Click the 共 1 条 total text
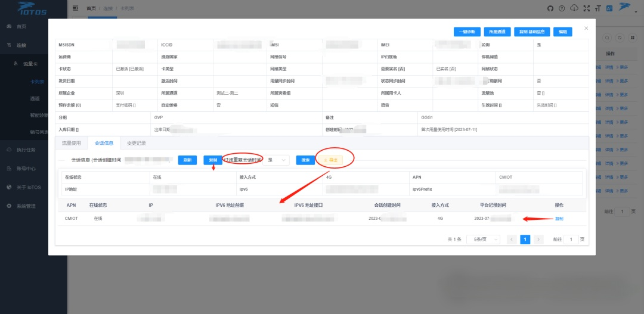The width and height of the screenshot is (644, 314). pyautogui.click(x=454, y=240)
